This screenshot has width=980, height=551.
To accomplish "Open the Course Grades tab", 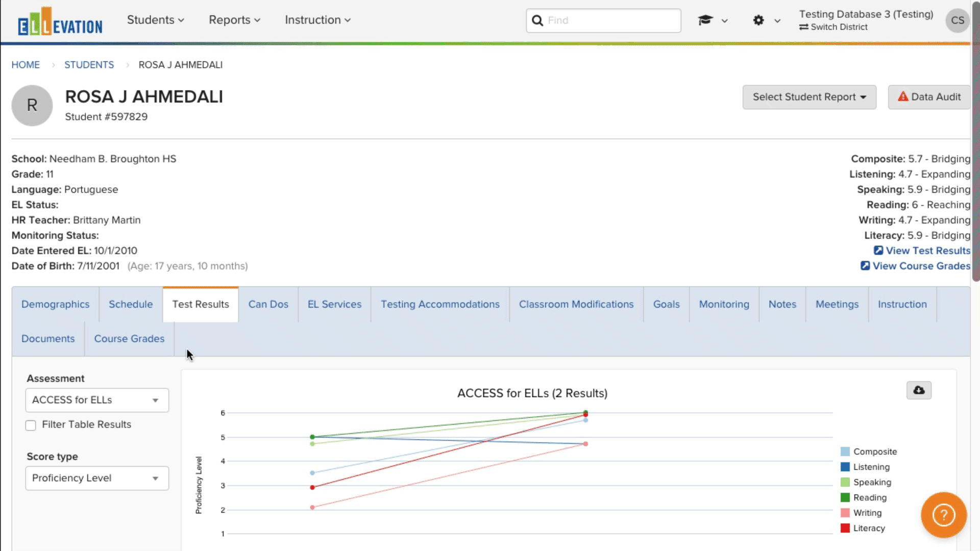I will click(x=129, y=339).
